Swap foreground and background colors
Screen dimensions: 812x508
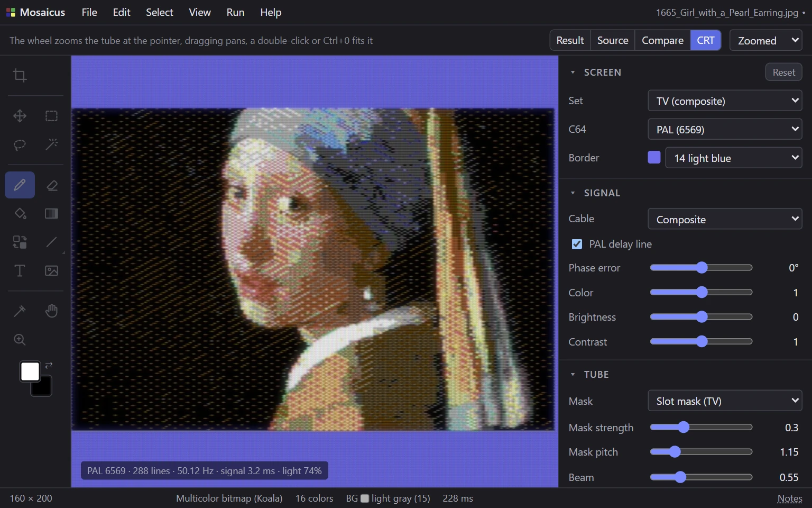(x=49, y=365)
